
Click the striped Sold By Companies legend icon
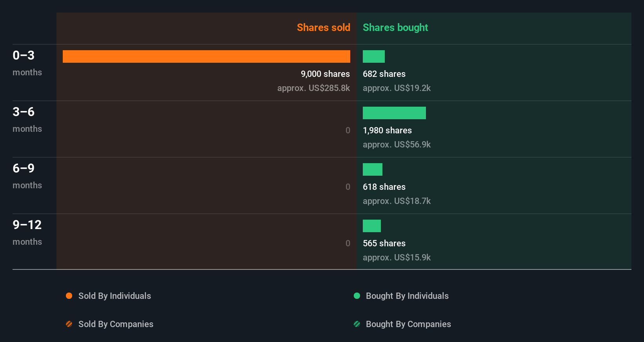pyautogui.click(x=69, y=324)
